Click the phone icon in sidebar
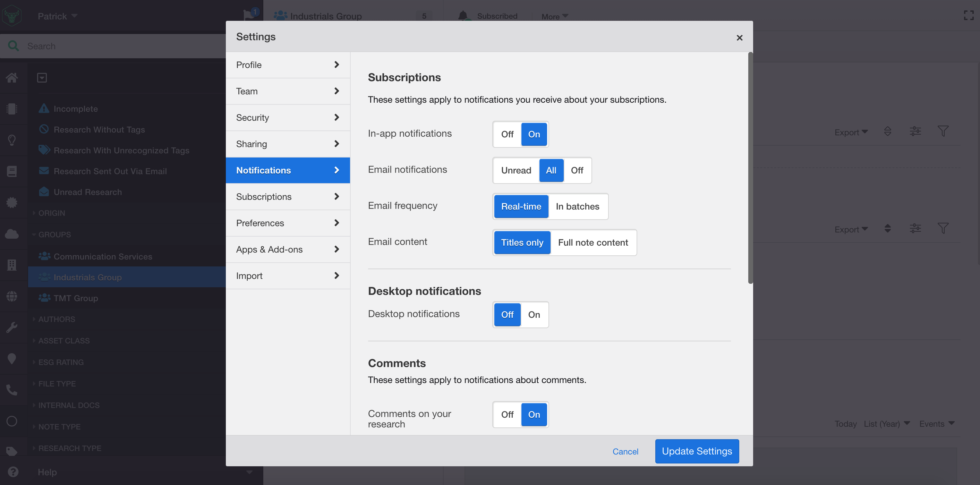 [x=12, y=390]
